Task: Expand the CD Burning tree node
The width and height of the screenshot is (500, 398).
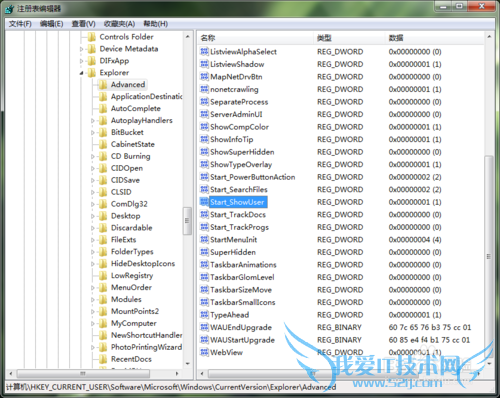Action: click(93, 156)
